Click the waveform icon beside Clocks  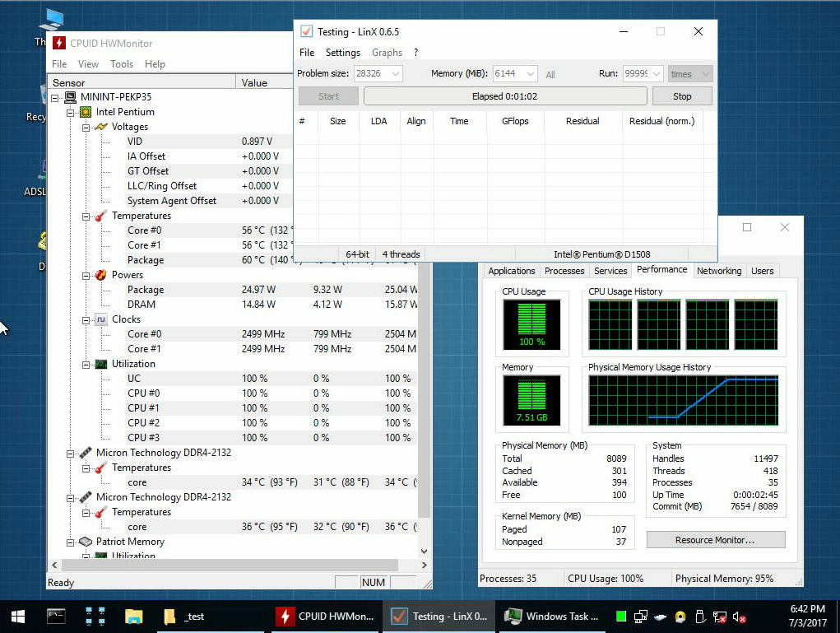tap(100, 319)
